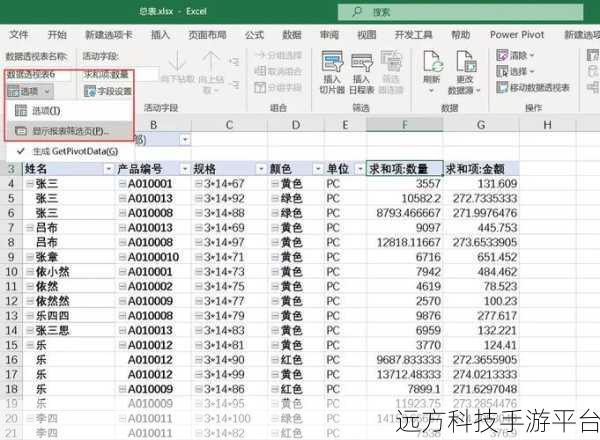Click the Active Field box 求和项:数量
The image size is (600, 440).
click(x=121, y=75)
